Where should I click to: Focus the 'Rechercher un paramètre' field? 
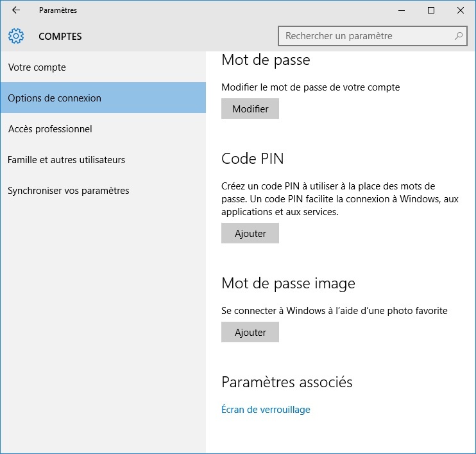pos(373,36)
